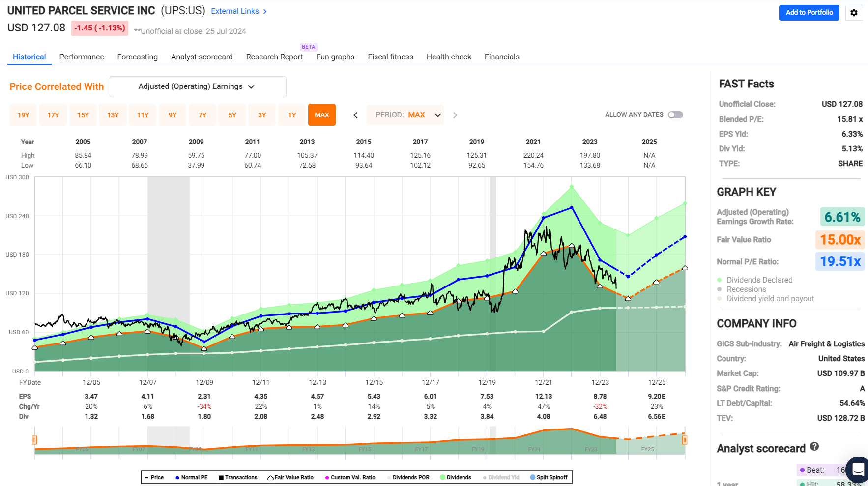
Task: Click the right period navigation chevron
Action: click(455, 115)
